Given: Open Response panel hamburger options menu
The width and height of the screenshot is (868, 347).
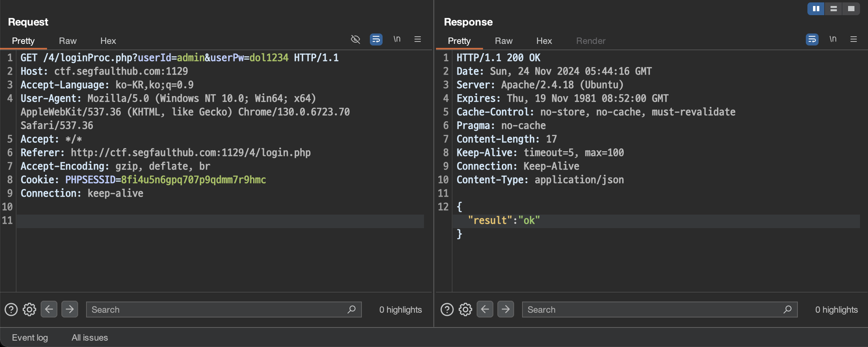Looking at the screenshot, I should pos(854,39).
